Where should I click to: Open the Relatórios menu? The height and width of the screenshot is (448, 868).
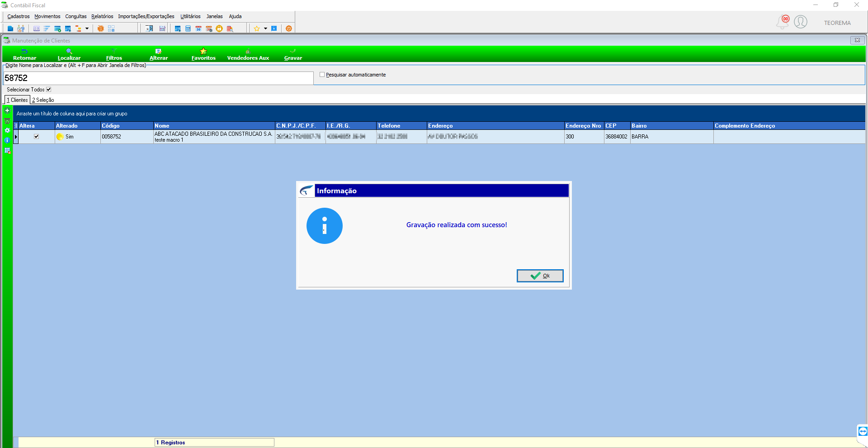coord(102,16)
